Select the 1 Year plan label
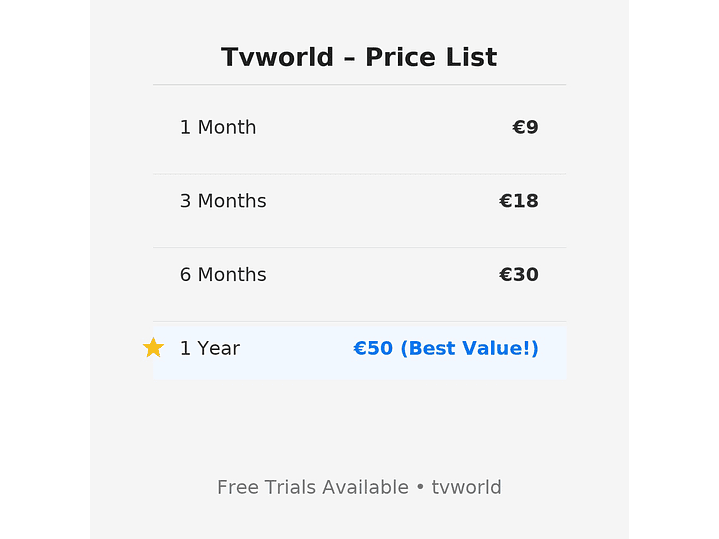 210,348
